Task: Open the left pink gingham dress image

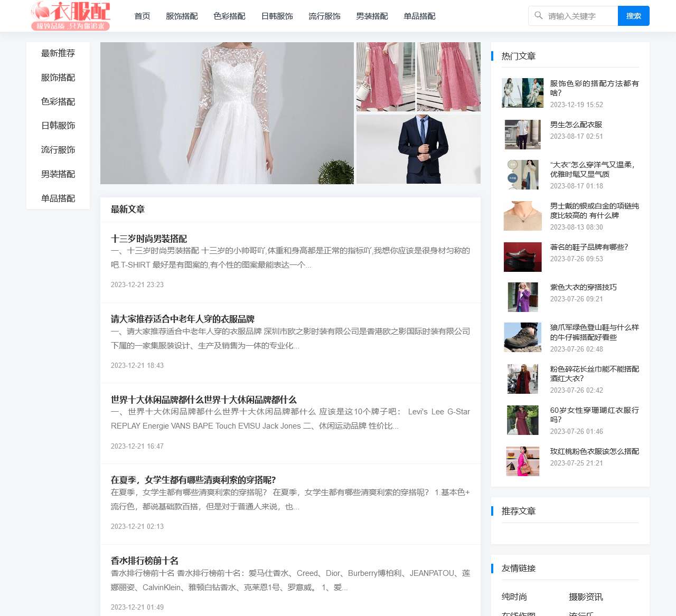Action: (x=386, y=77)
